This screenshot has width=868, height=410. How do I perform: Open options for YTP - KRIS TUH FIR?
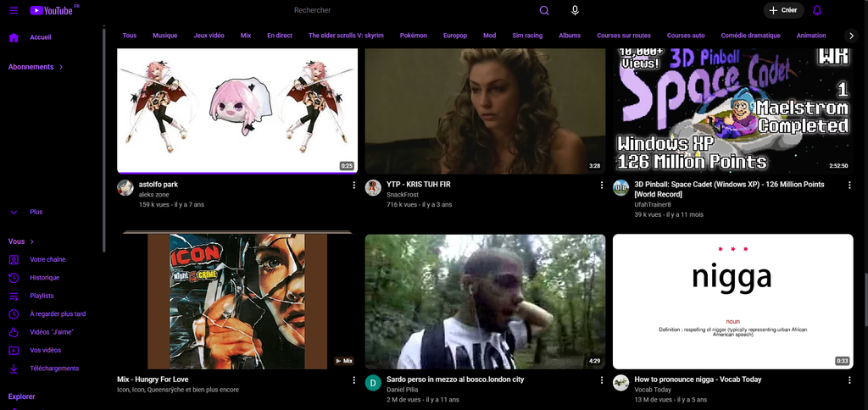coord(602,186)
